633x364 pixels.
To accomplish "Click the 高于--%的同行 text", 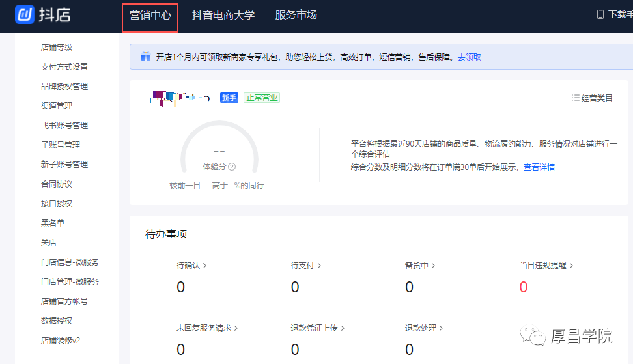I will [x=238, y=186].
